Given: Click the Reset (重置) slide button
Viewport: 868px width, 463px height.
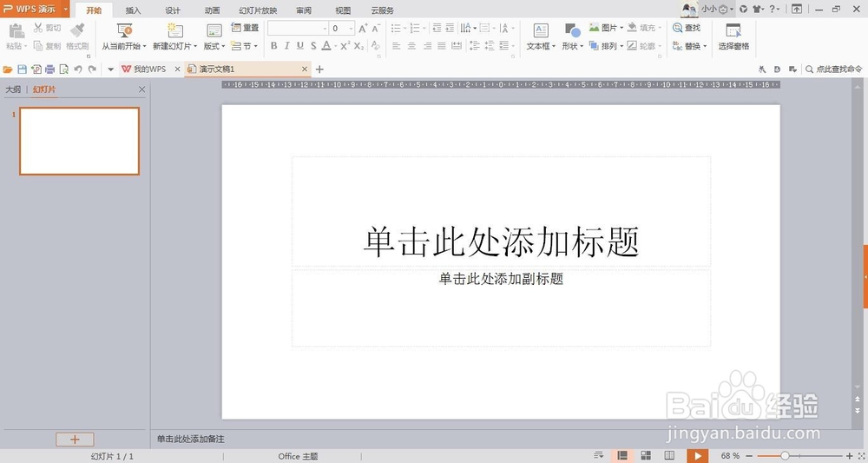Looking at the screenshot, I should pos(245,28).
